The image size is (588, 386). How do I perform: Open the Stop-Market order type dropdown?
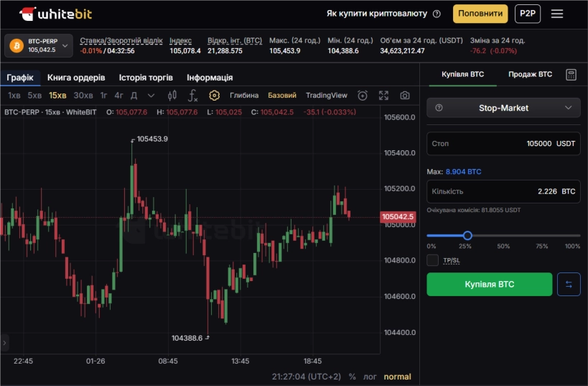(503, 108)
